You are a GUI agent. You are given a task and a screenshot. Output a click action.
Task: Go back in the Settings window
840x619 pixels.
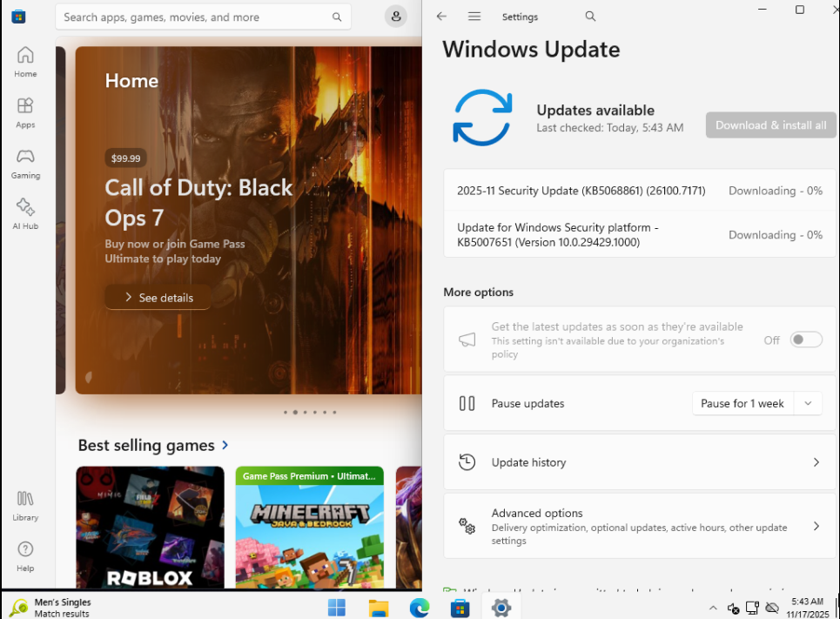(x=441, y=17)
